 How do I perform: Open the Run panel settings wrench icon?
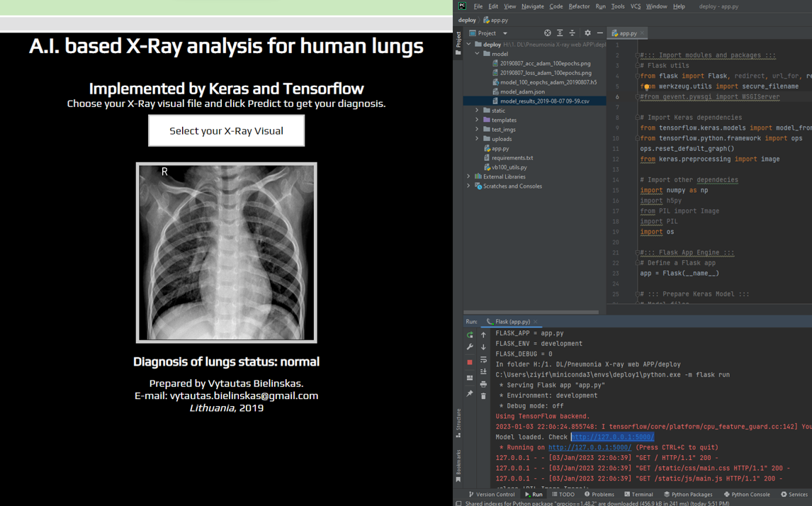[x=469, y=347]
